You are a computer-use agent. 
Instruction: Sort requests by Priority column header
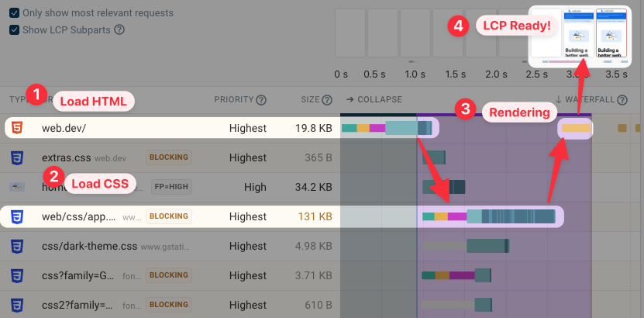point(234,100)
